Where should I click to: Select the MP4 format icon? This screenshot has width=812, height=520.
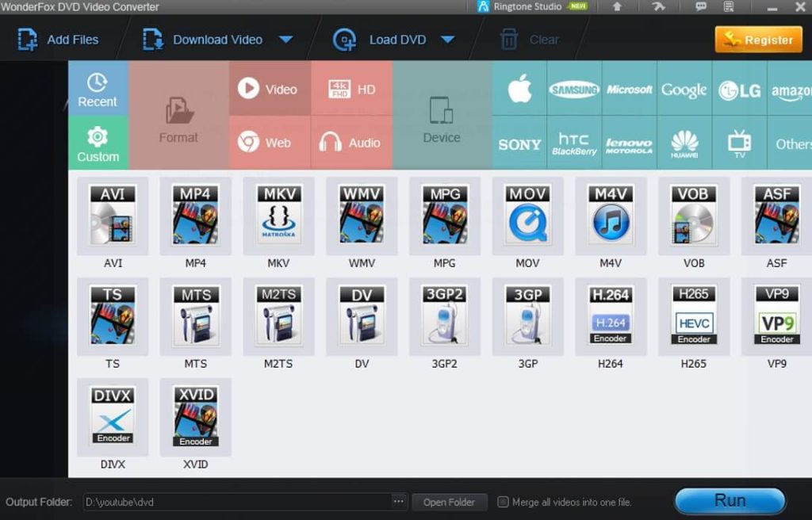[x=195, y=216]
